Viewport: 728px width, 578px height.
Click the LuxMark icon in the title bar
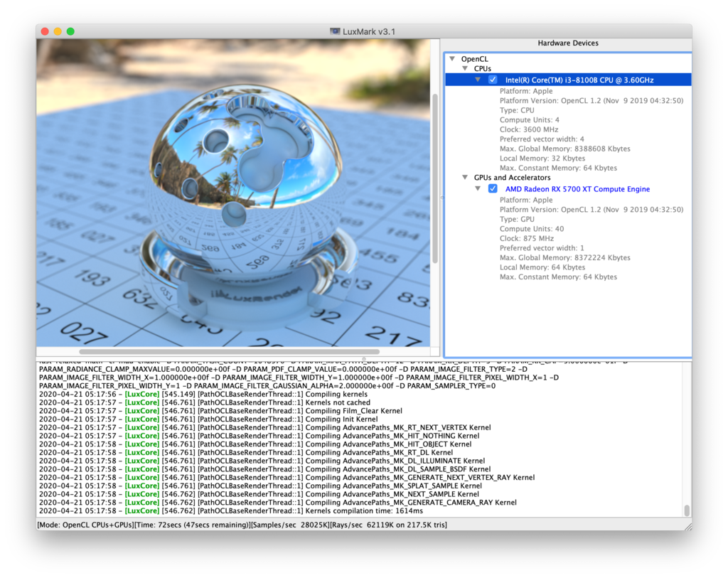click(x=335, y=31)
